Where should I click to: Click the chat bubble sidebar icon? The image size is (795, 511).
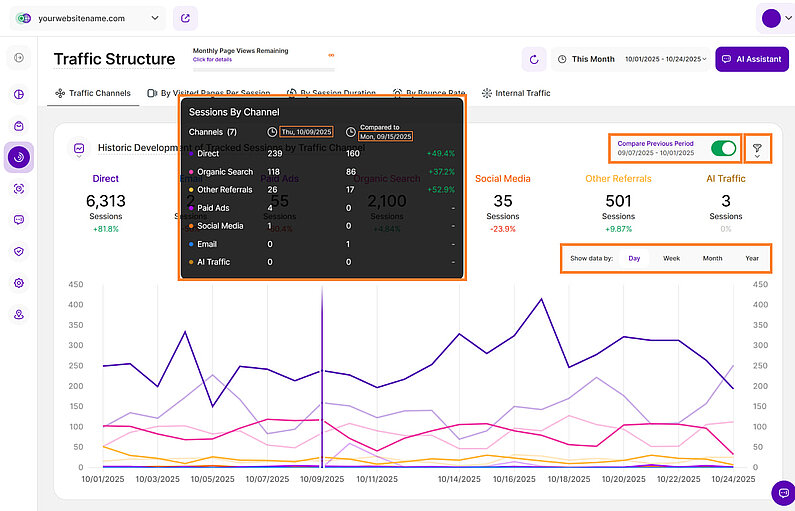point(19,220)
